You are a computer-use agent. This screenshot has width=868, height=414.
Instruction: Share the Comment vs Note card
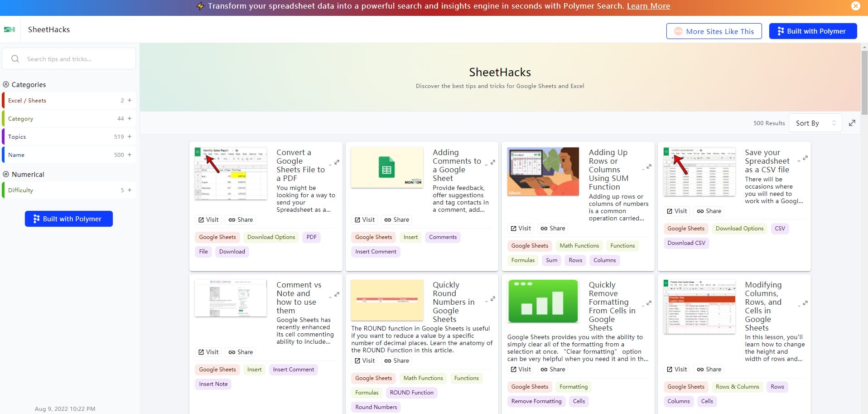tap(241, 352)
